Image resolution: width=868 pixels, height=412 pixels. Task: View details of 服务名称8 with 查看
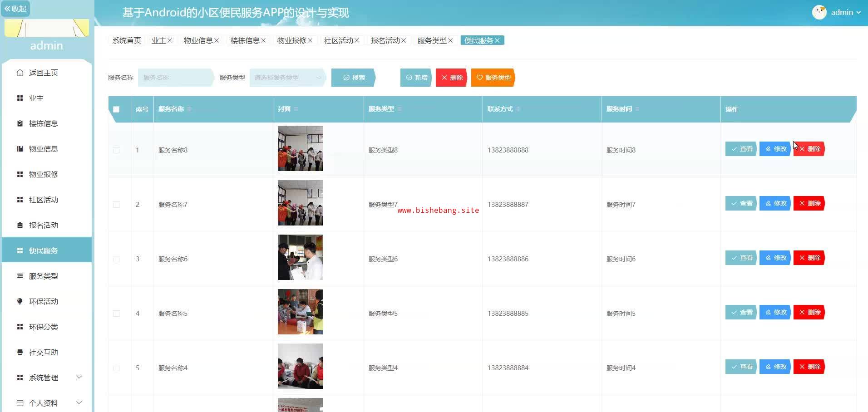tap(741, 149)
